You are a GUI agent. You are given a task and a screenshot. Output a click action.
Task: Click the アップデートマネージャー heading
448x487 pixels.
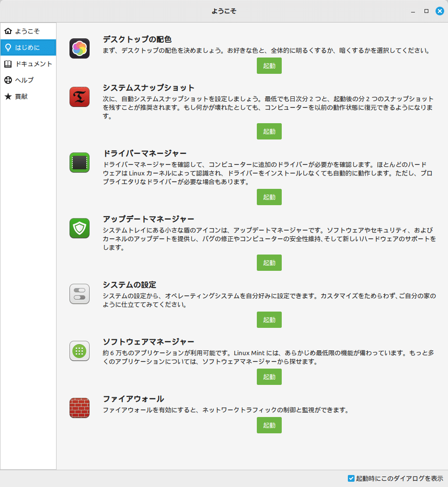(x=149, y=219)
